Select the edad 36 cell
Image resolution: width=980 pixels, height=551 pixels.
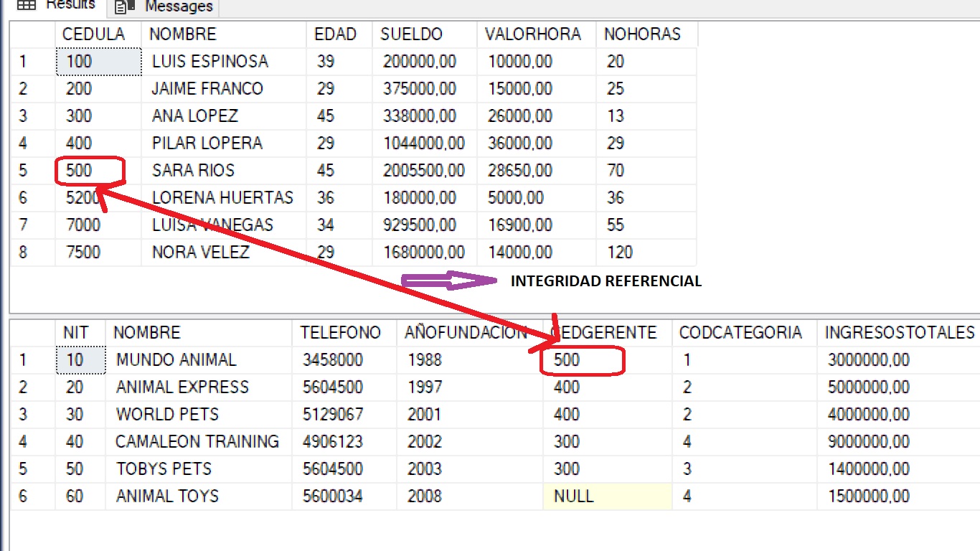point(339,198)
